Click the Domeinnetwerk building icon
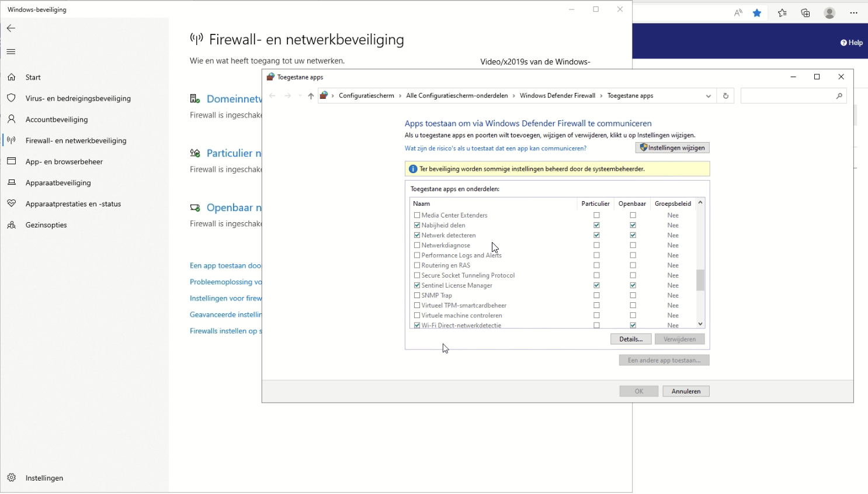This screenshot has width=868, height=494. click(195, 99)
